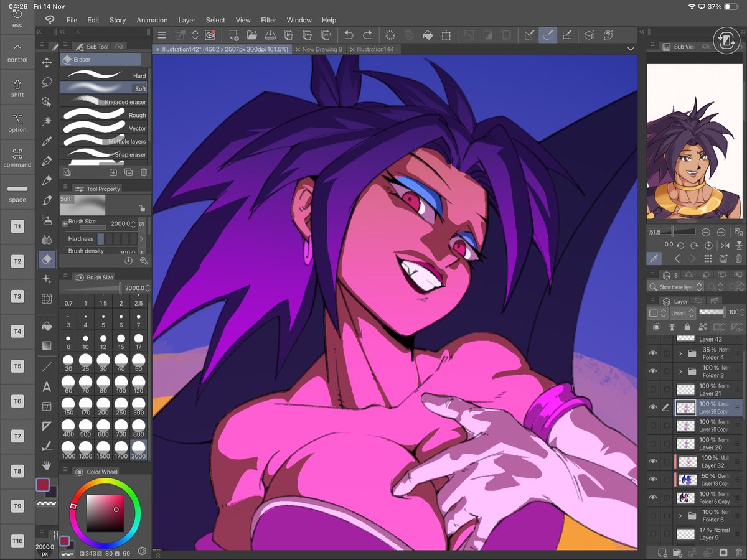Choose the Kneaded eraser sub tool
Image resolution: width=747 pixels, height=560 pixels.
click(104, 100)
